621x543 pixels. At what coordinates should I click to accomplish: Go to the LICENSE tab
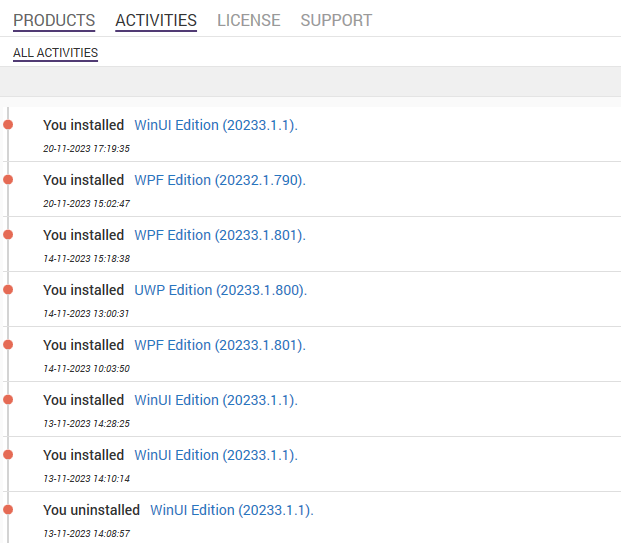248,20
